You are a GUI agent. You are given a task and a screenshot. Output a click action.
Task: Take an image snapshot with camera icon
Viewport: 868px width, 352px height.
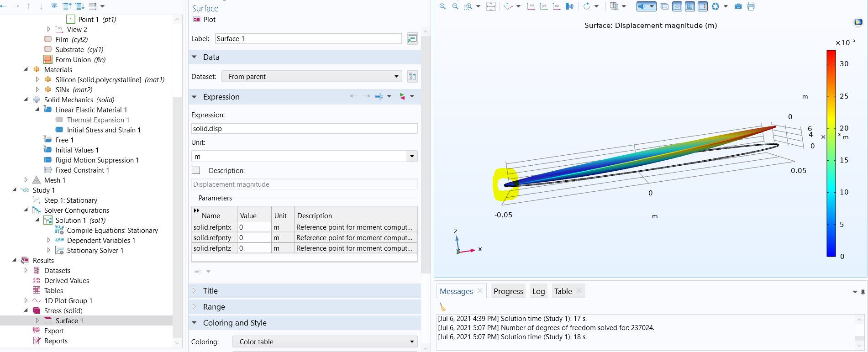[x=738, y=6]
